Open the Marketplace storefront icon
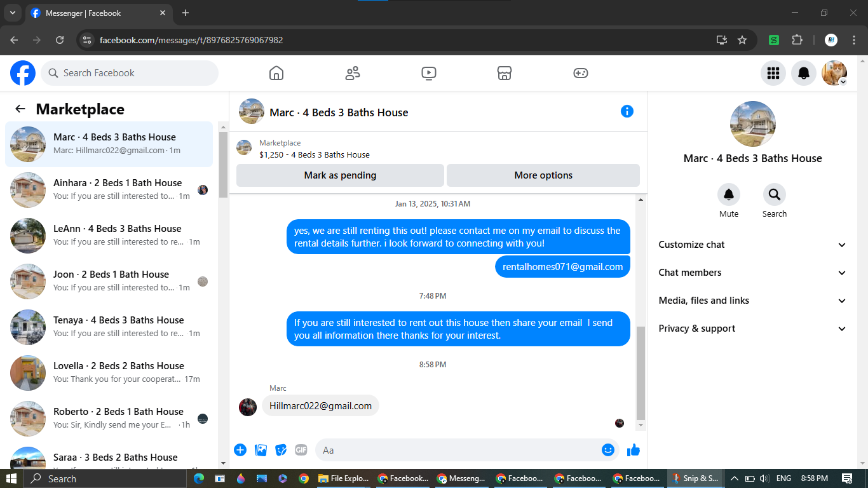The width and height of the screenshot is (868, 488). (x=505, y=73)
